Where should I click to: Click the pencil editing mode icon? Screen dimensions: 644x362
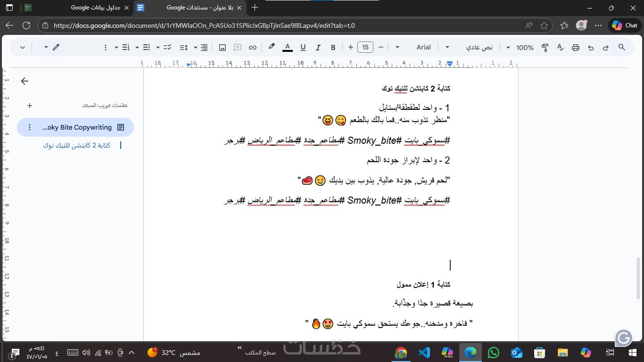tap(56, 47)
